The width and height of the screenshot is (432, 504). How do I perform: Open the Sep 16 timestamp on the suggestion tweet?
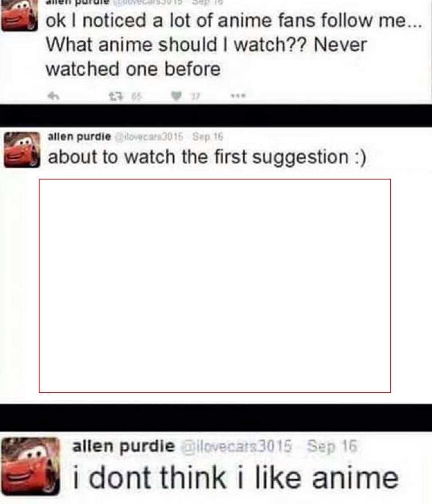[x=207, y=137]
